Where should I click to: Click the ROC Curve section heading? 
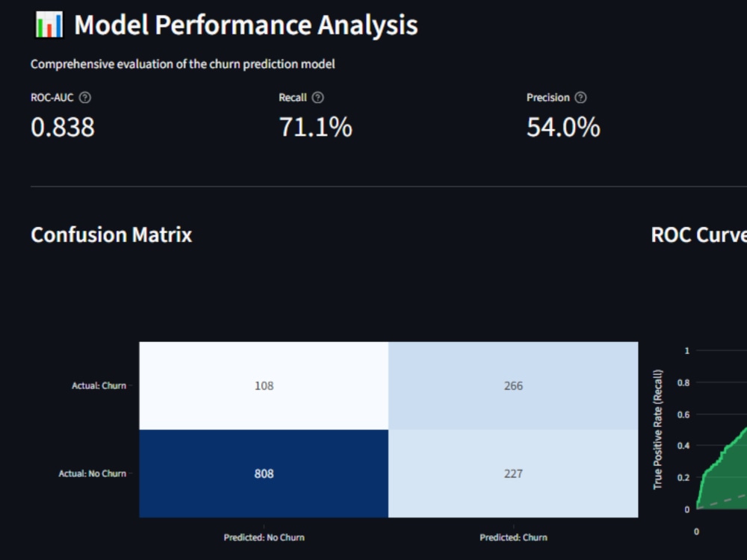[x=699, y=234]
